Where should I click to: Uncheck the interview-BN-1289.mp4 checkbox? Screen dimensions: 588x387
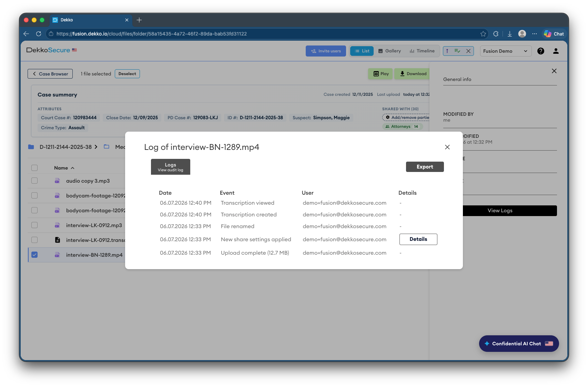[34, 255]
